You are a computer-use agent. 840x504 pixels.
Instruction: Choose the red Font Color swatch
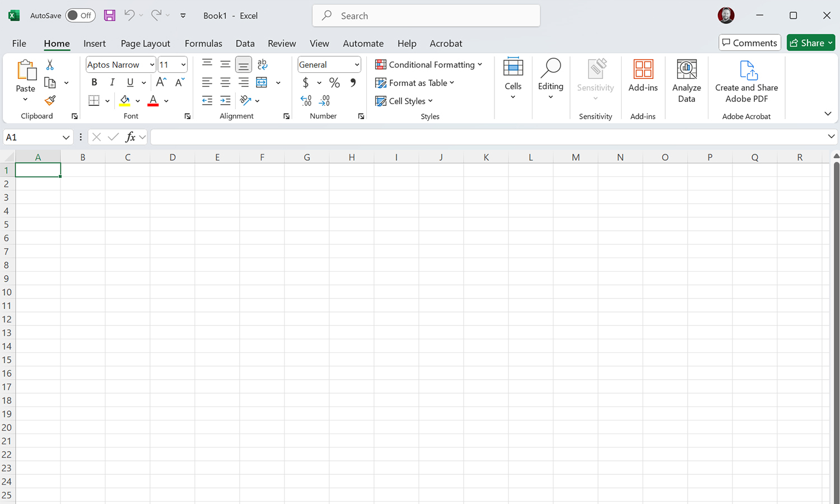(x=152, y=105)
